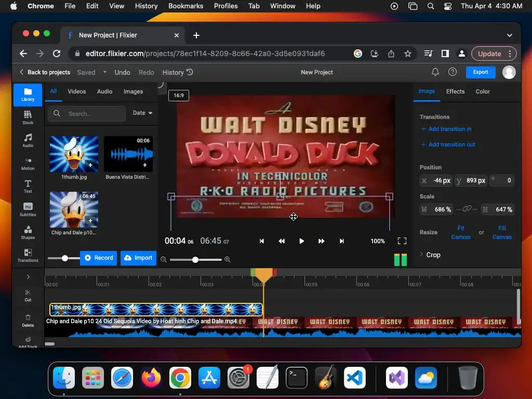Screen dimensions: 532x399
Task: Click the orange timeline playhead marker
Action: (x=263, y=275)
